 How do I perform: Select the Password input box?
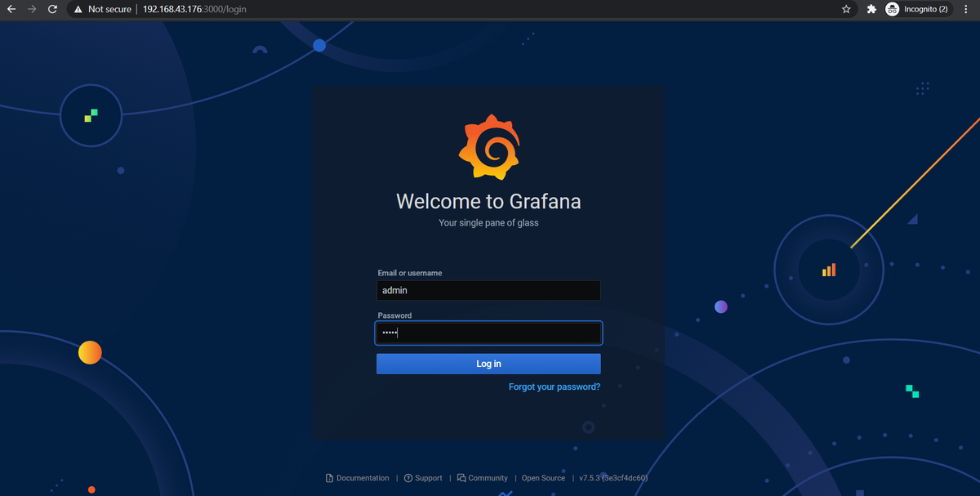[x=488, y=333]
